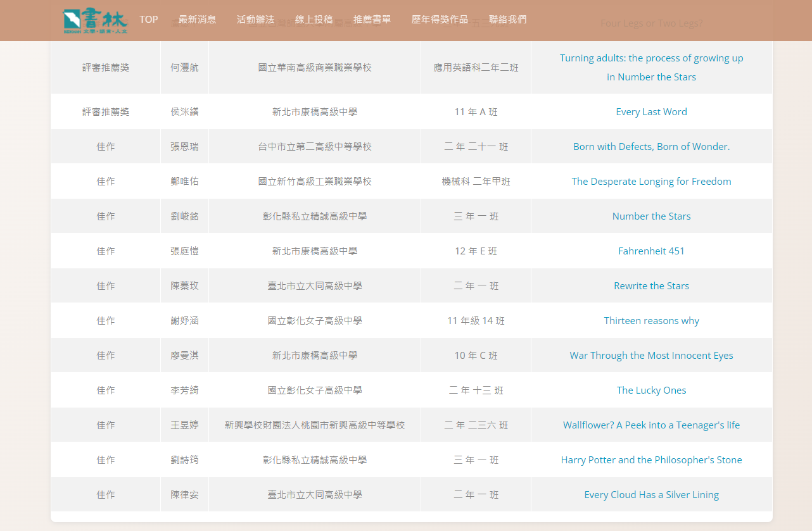Click the class cell '二 年 二十一 班'
The image size is (812, 531).
click(x=476, y=147)
